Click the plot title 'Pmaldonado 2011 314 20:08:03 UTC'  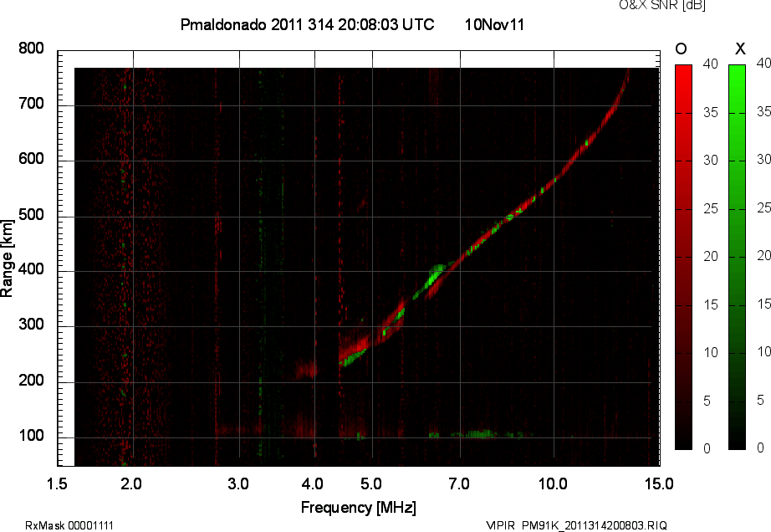pos(308,24)
